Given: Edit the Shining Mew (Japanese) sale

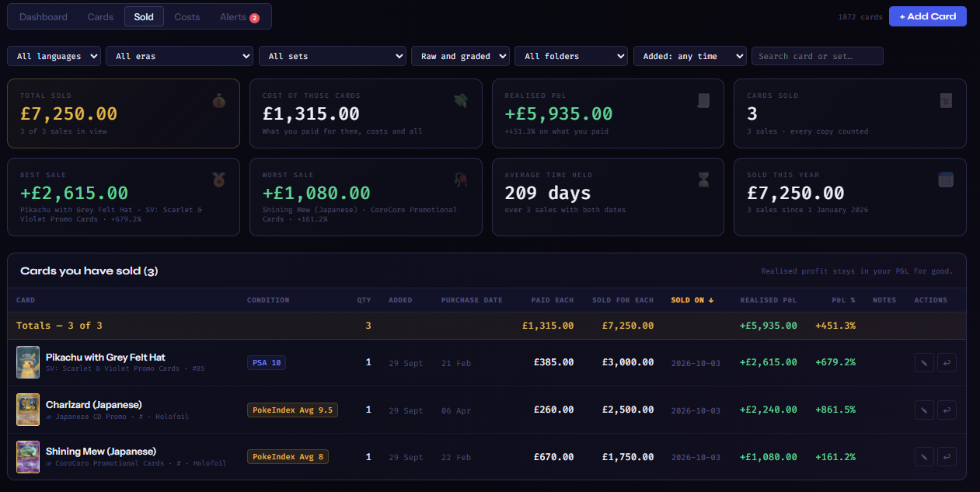Looking at the screenshot, I should (x=924, y=456).
